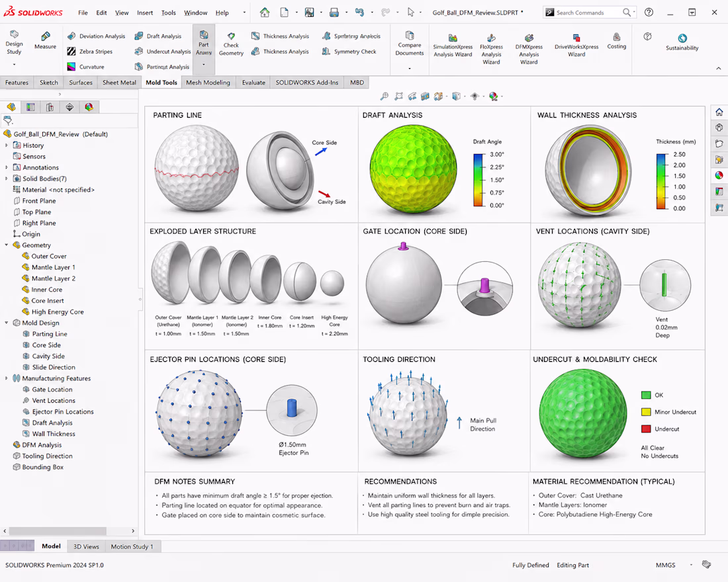
Task: Expand the Solid Bodies(7) folder
Action: (x=6, y=178)
